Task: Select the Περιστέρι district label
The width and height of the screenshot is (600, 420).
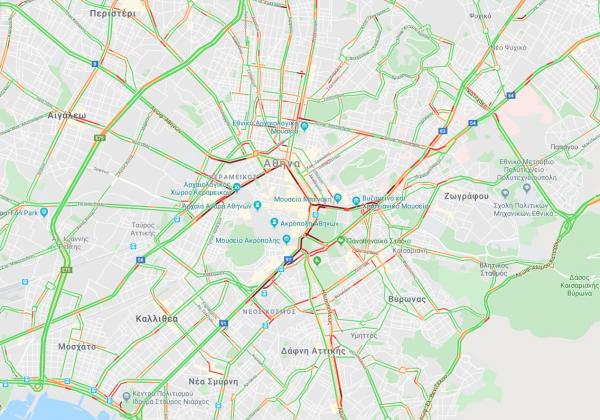Action: tap(112, 13)
